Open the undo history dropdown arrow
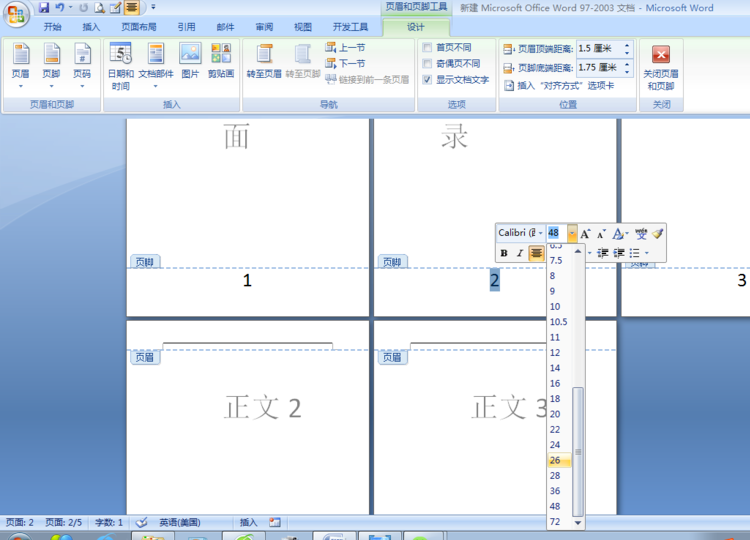The height and width of the screenshot is (540, 750). coord(70,7)
